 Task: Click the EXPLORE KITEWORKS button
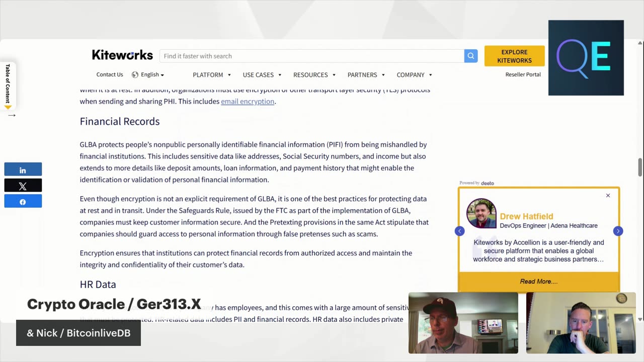pos(514,56)
